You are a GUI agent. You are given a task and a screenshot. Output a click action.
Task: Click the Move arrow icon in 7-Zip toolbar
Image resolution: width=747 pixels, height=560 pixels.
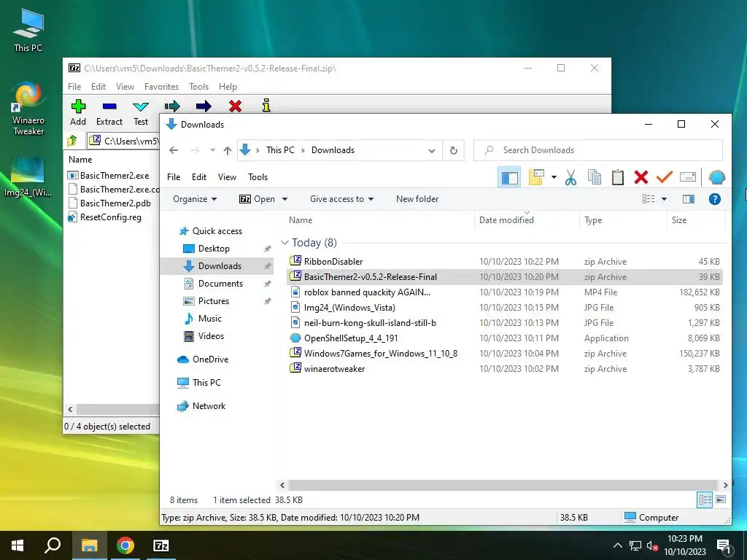[x=204, y=106]
